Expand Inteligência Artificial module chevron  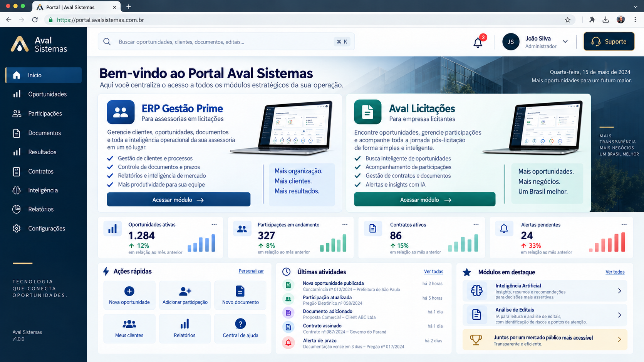tap(619, 291)
